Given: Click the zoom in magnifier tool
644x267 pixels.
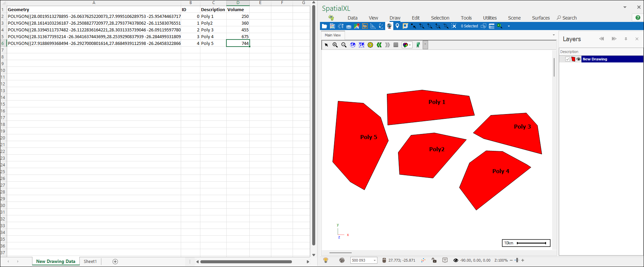Looking at the screenshot, I should pos(335,45).
